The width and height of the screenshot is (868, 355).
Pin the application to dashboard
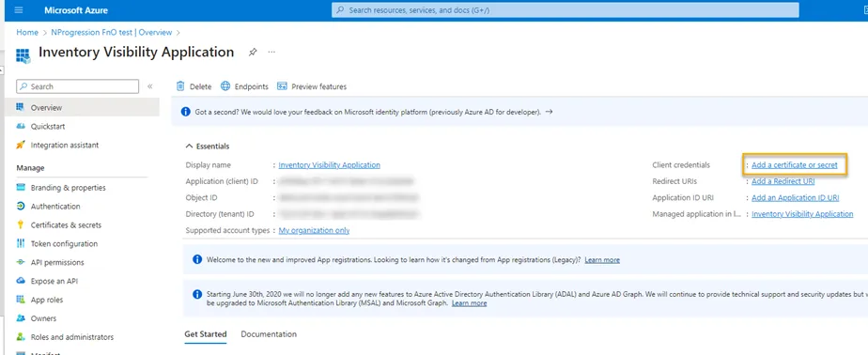click(253, 52)
